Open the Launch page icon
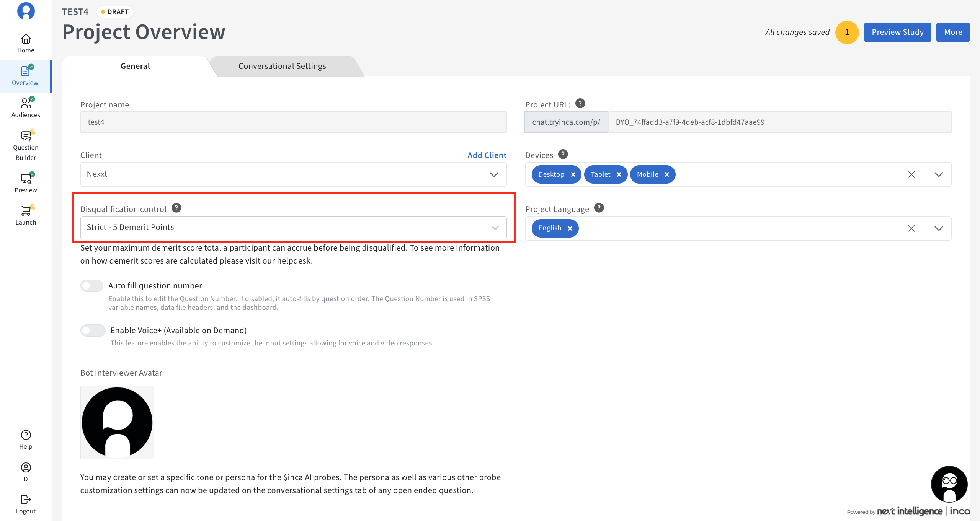980x521 pixels. [x=26, y=210]
